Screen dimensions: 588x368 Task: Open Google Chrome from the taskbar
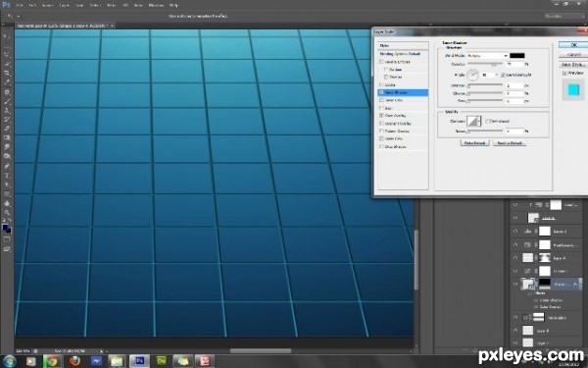[52, 361]
